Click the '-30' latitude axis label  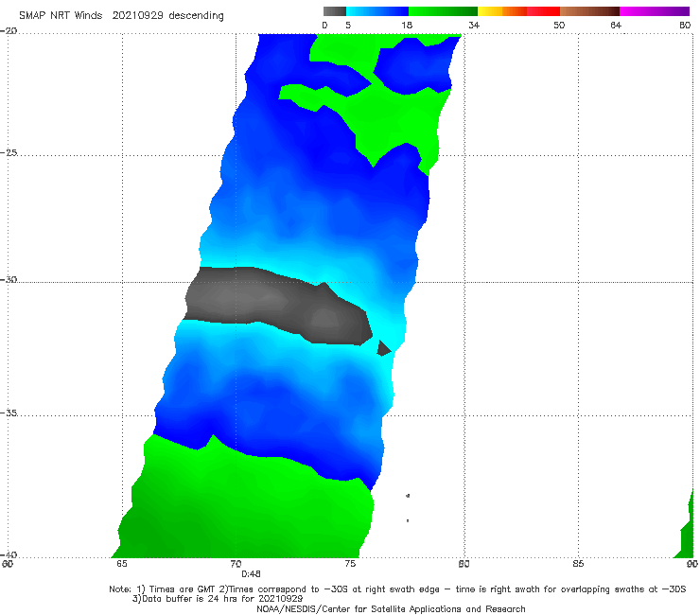tap(9, 279)
